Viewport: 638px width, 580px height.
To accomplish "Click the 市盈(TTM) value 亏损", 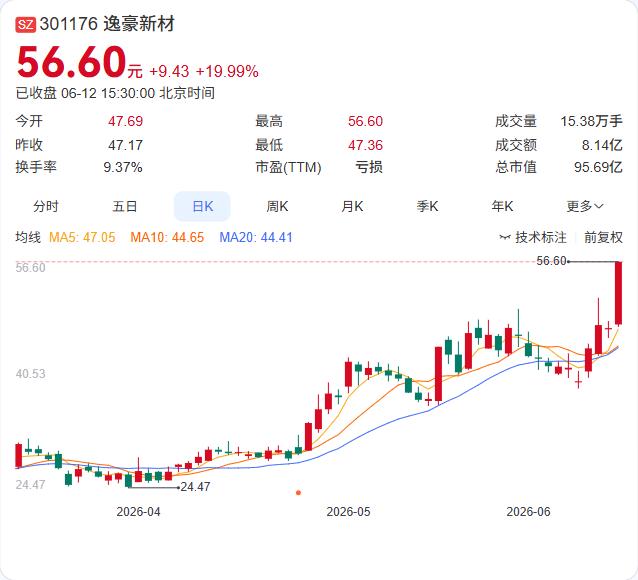I will tap(369, 167).
